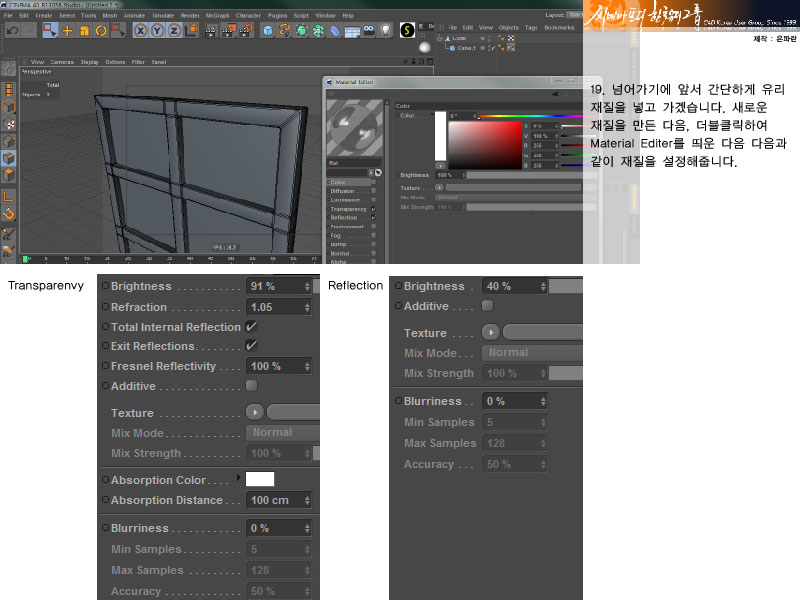Click the light bulb Light object icon

[x=384, y=31]
